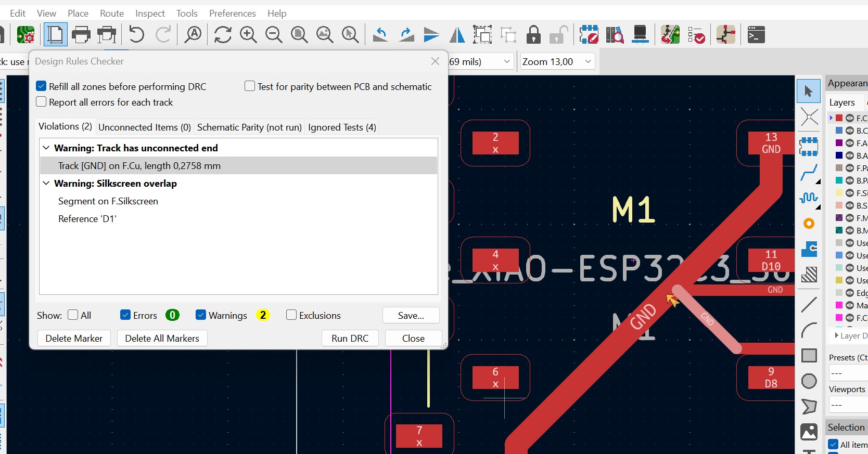Lock the selected items
The image size is (868, 454).
point(533,35)
